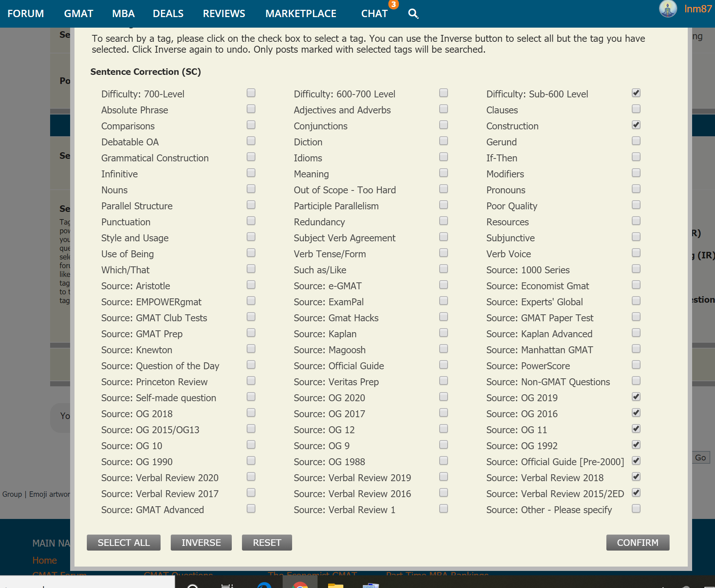Select the Subject Verb Agreement checkbox
The height and width of the screenshot is (588, 715).
pyautogui.click(x=443, y=237)
